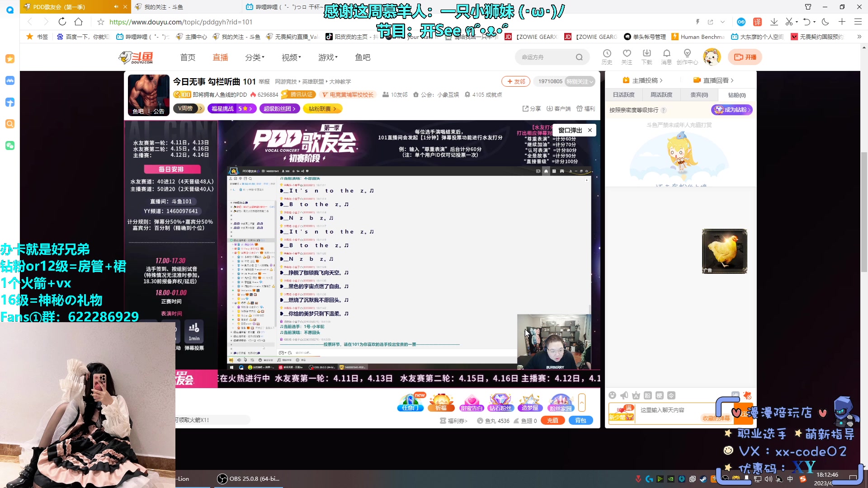This screenshot has height=488, width=868.
Task: Expand the screenshot tool dropdown arrow
Action: (797, 22)
